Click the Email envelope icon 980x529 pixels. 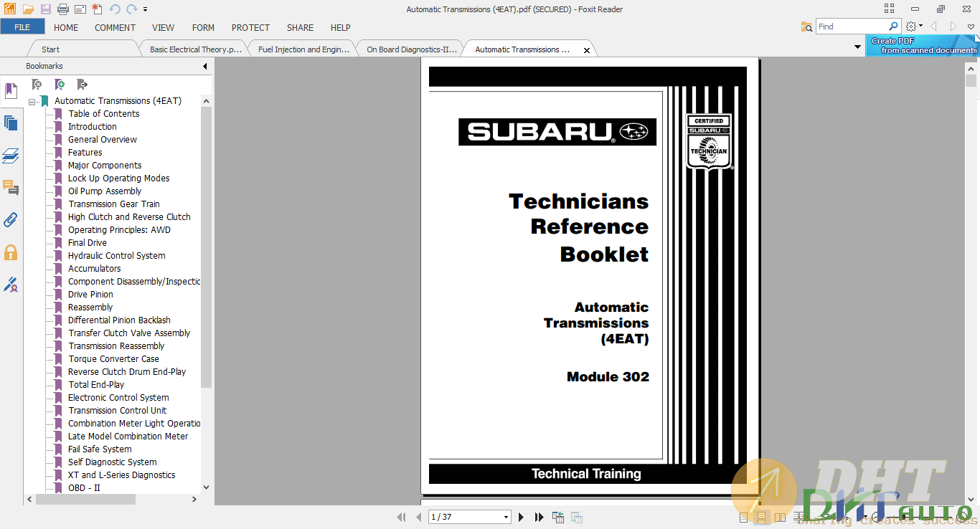[x=80, y=9]
